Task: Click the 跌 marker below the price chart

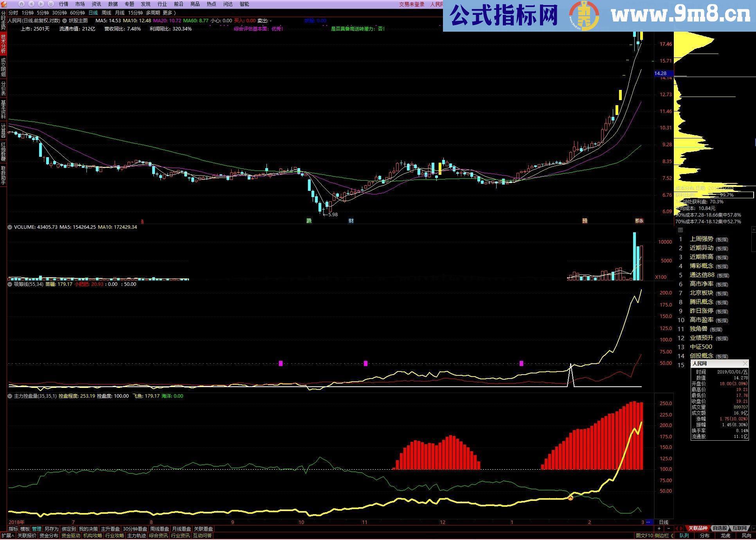Action: coord(309,221)
